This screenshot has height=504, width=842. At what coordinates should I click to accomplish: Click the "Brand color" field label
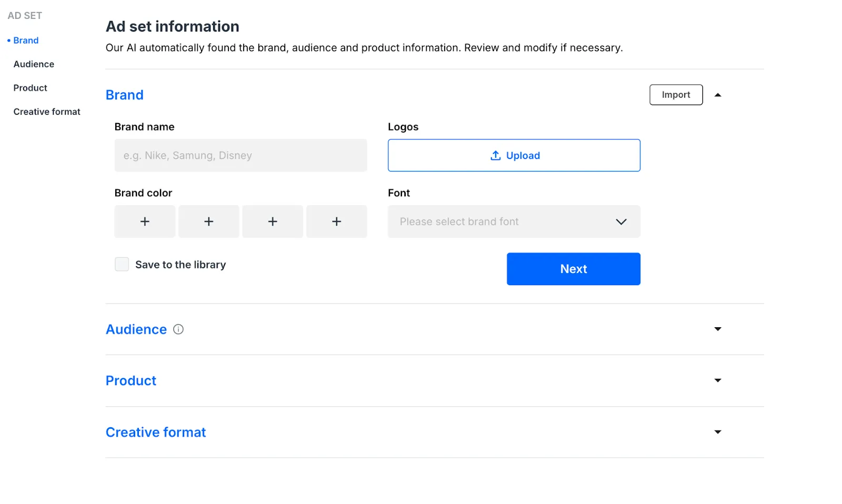[143, 193]
